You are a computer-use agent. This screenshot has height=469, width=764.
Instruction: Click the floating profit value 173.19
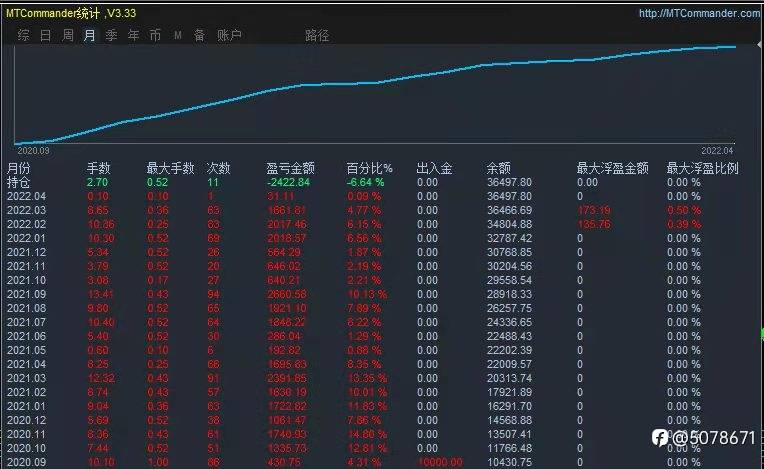click(594, 210)
